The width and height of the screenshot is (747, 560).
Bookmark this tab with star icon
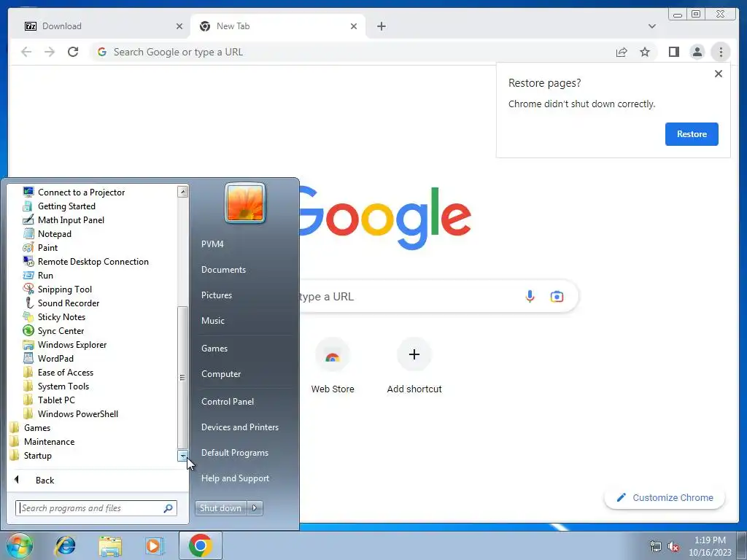(x=645, y=52)
